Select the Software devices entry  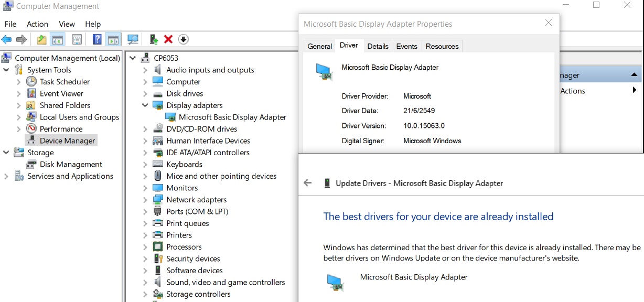[194, 271]
